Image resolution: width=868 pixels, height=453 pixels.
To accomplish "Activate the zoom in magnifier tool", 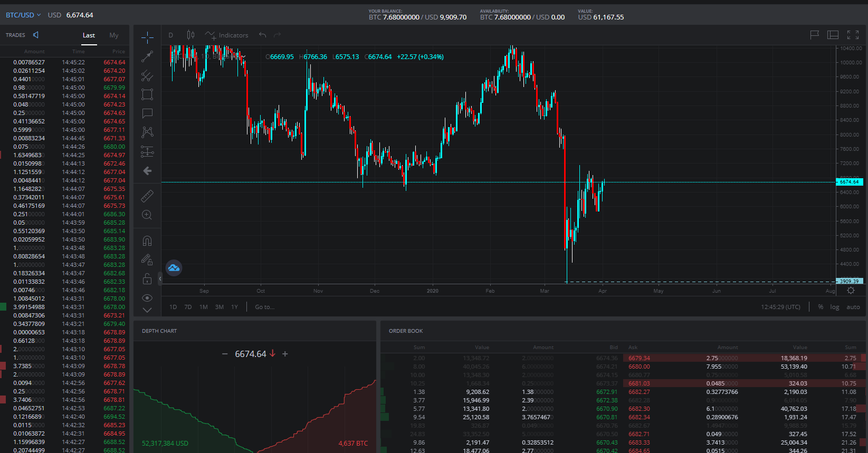I will (x=147, y=215).
